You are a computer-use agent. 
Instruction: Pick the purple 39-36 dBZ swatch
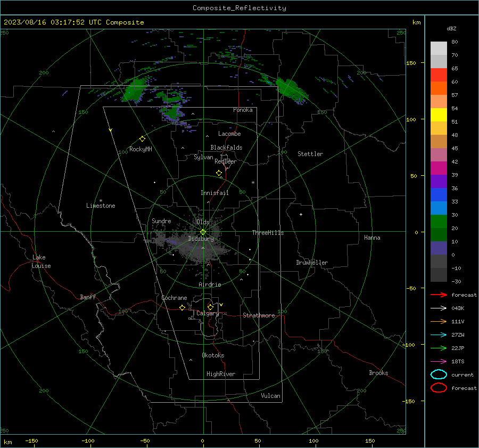pos(439,182)
